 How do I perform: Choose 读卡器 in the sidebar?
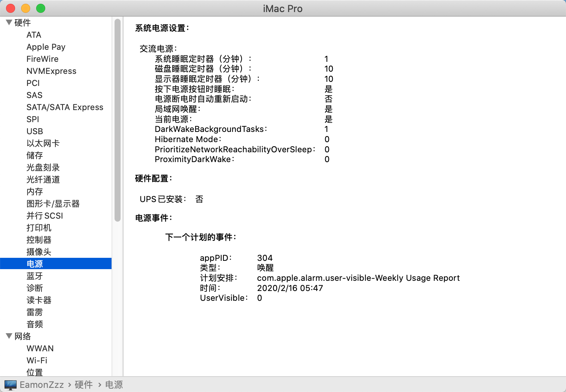click(x=39, y=300)
